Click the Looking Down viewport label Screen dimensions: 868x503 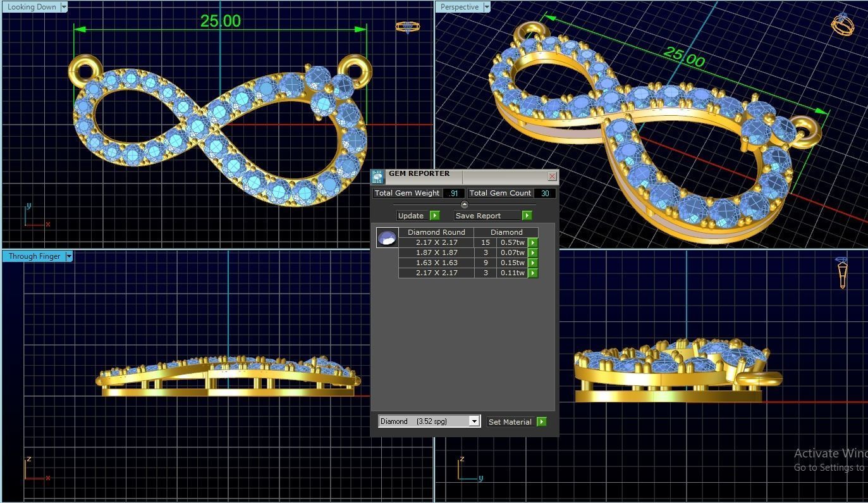(x=32, y=7)
